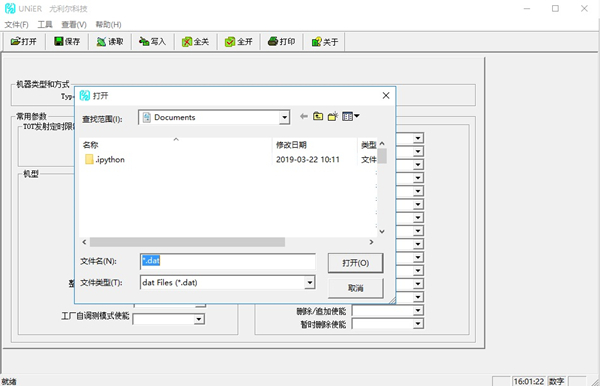
Task: Click the 读取 read toolbar icon
Action: [110, 41]
